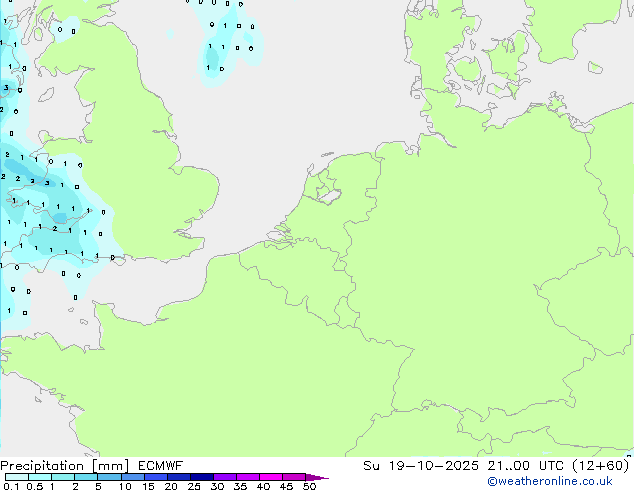The height and width of the screenshot is (490, 634).
Task: Click the '[mm]' unit label
Action: point(110,466)
